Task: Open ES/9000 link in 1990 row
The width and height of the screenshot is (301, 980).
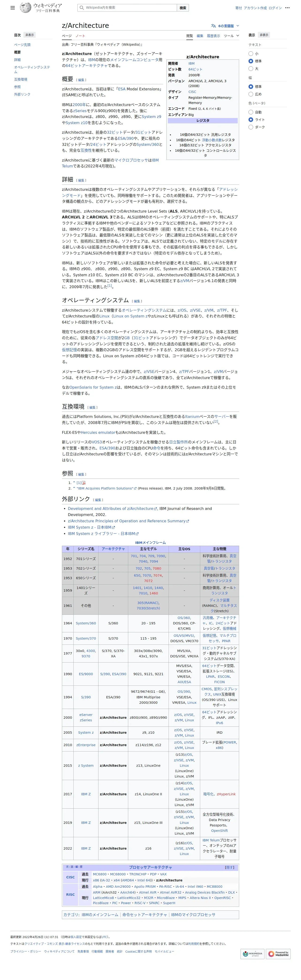Action: point(86,674)
